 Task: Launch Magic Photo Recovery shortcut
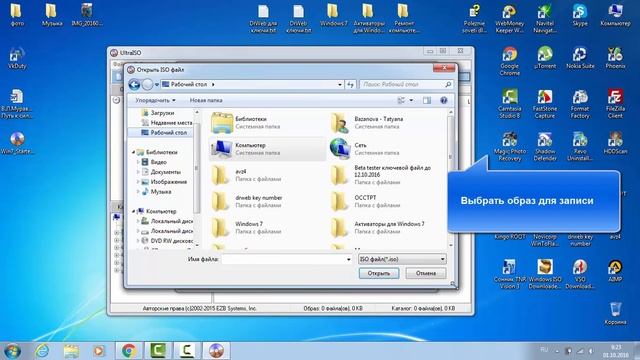[509, 147]
